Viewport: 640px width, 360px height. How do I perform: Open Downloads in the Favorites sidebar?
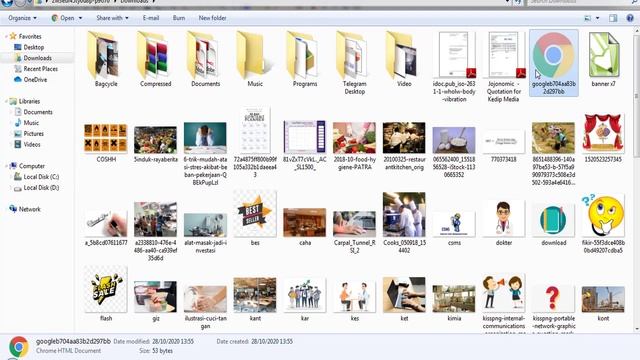click(37, 58)
